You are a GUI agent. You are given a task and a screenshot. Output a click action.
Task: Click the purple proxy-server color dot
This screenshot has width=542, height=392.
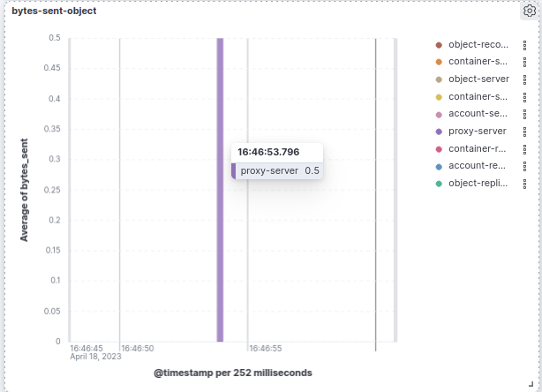439,131
